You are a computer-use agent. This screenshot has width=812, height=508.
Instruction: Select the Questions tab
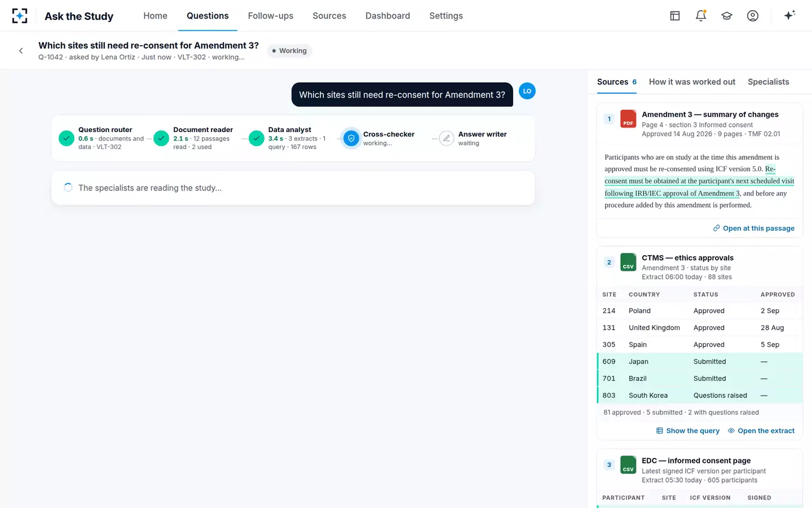point(208,16)
